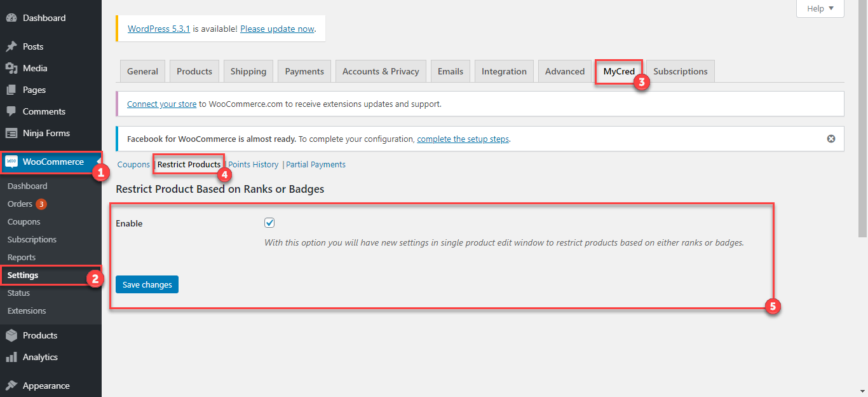Screen dimensions: 868x397
Task: Click the Dashboard gauge icon
Action: 11,18
